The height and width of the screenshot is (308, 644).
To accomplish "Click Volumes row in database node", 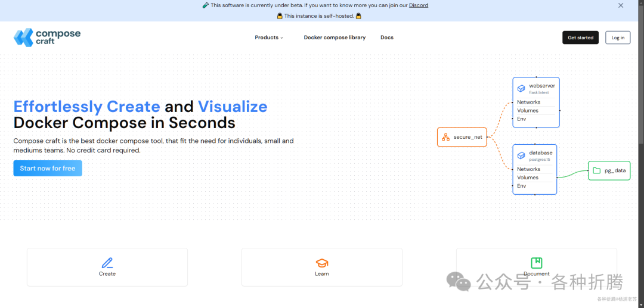I will point(534,178).
